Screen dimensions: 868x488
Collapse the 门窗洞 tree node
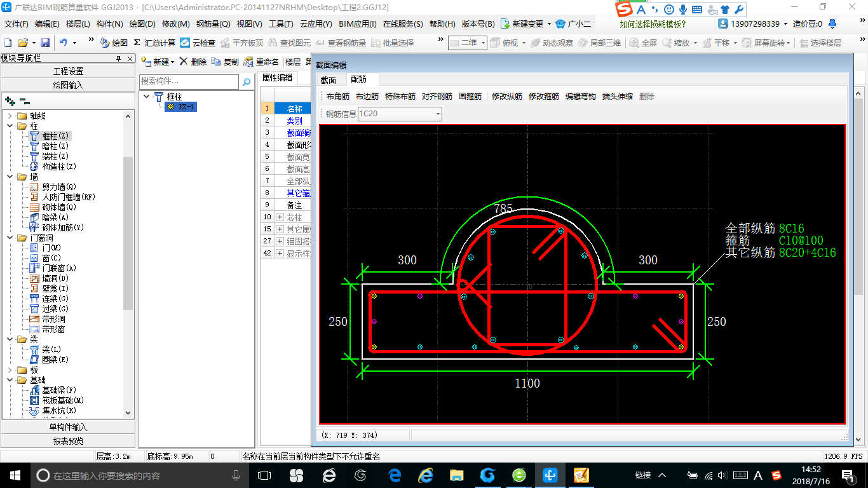[10, 238]
